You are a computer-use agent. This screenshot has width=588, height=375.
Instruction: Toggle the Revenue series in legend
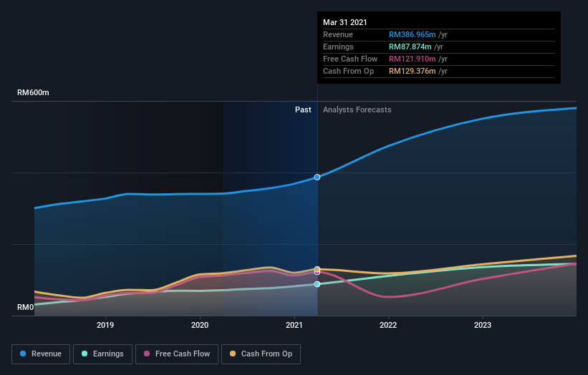(x=41, y=354)
